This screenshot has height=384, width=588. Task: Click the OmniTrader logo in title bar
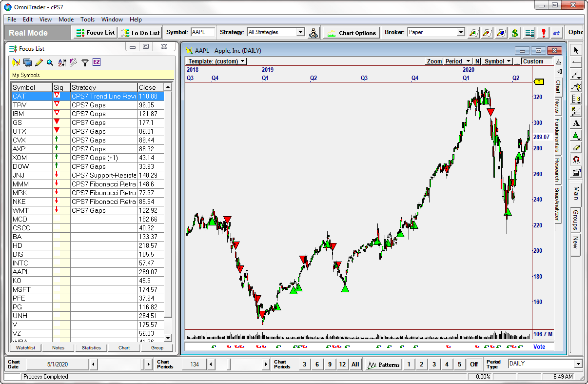[x=7, y=7]
